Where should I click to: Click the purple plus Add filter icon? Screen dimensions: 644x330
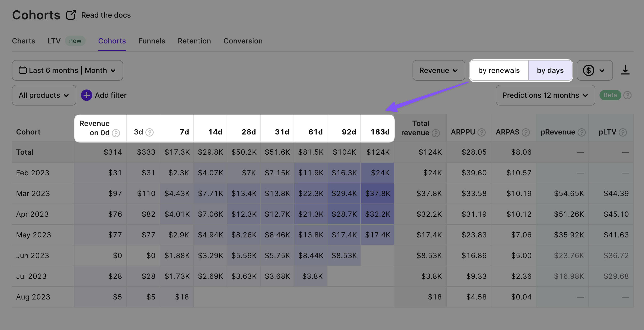point(87,95)
